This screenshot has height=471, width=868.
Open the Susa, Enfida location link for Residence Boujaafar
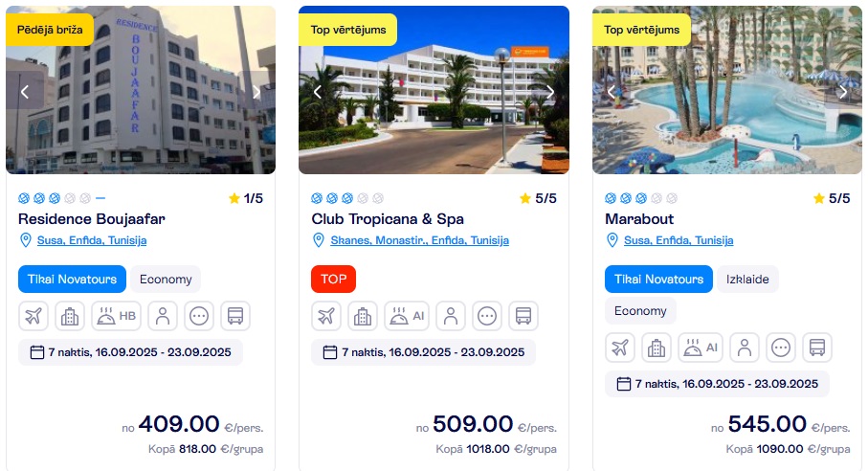pyautogui.click(x=92, y=240)
